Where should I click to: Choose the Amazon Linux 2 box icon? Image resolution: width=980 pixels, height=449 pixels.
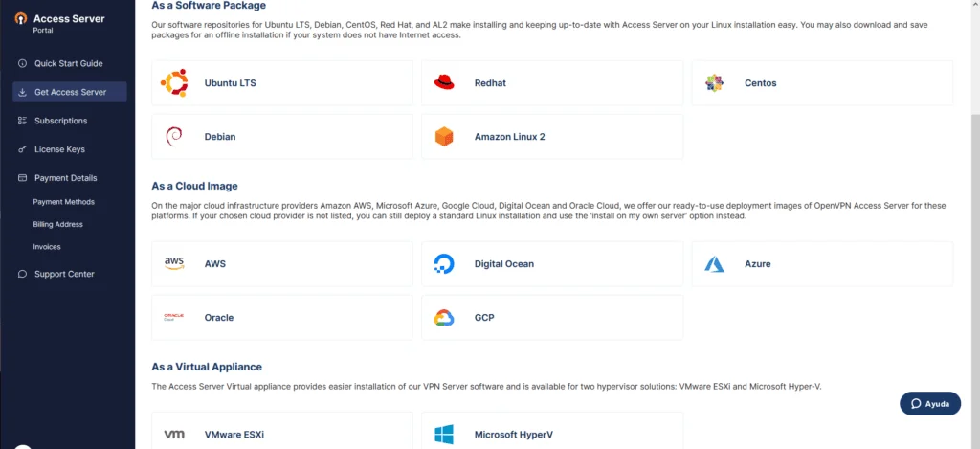click(x=444, y=136)
